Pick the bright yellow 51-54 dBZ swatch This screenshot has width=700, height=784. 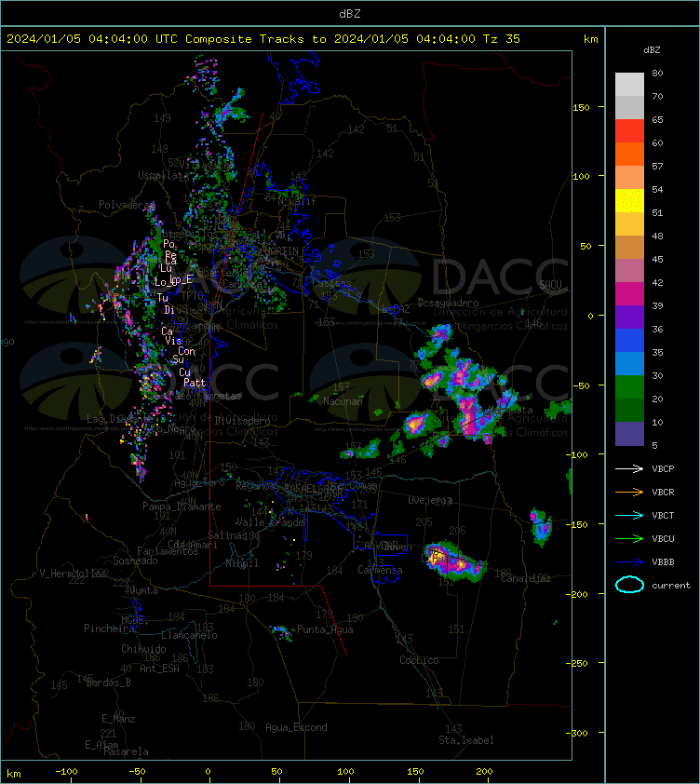pyautogui.click(x=629, y=200)
